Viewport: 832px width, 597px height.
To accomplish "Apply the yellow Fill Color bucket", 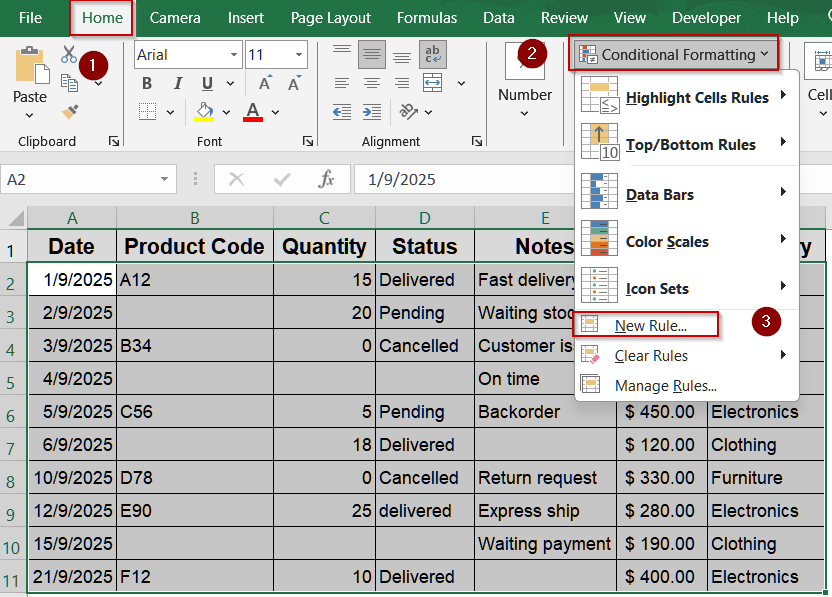I will (204, 112).
